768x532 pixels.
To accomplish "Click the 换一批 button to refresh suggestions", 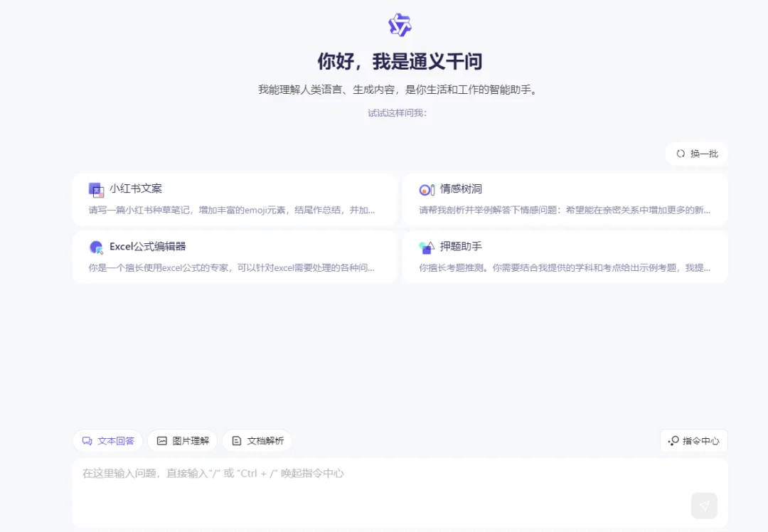I will [x=696, y=154].
